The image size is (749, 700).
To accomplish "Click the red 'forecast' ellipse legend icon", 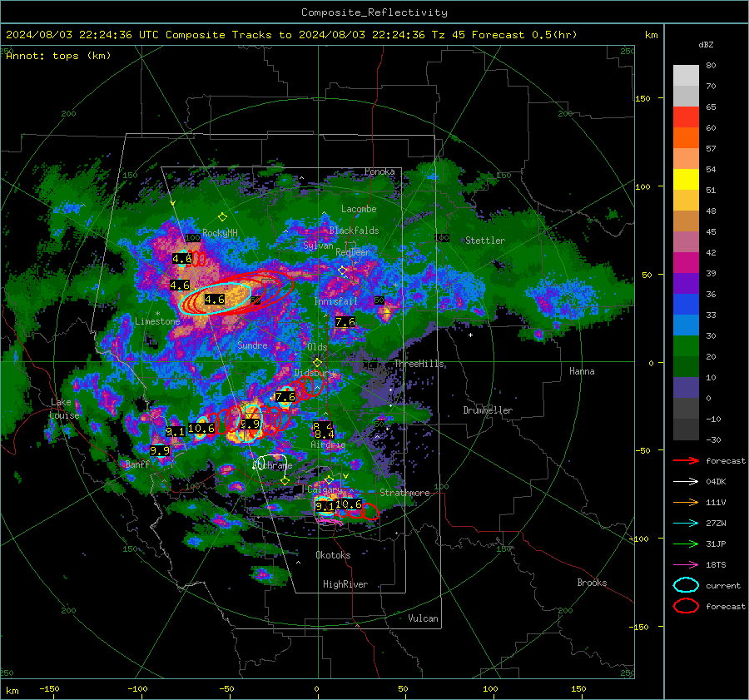I will point(686,606).
